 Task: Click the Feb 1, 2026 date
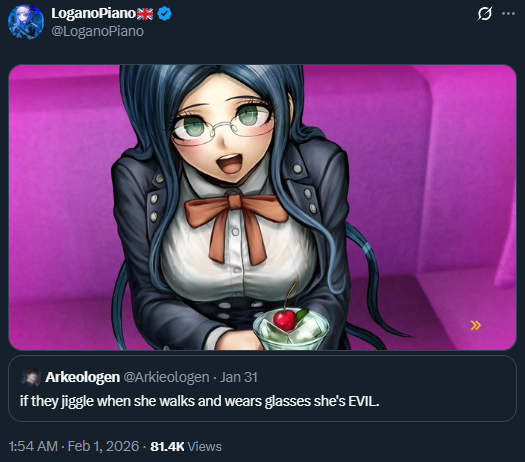point(103,446)
